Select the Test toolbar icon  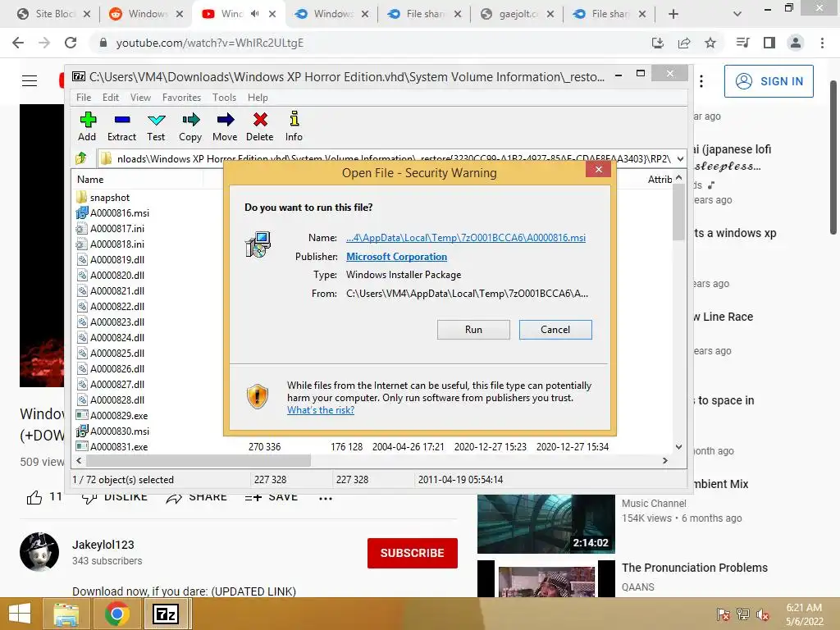click(x=156, y=126)
